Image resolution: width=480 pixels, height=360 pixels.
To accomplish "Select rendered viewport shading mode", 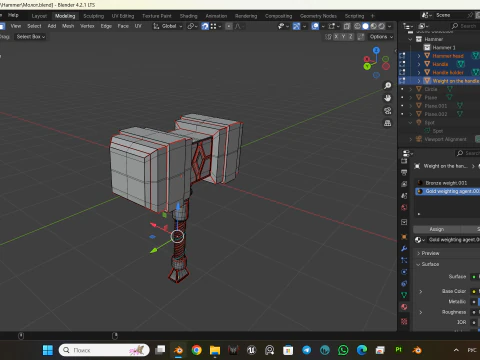I will click(x=381, y=26).
